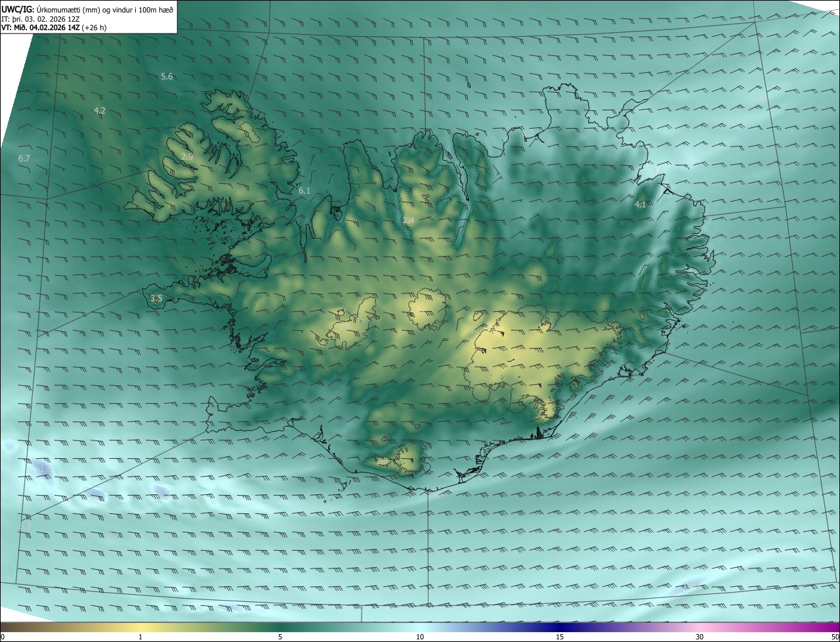
Task: Click the 3.5 value on the Snæfellsnes tip
Action: pyautogui.click(x=156, y=299)
